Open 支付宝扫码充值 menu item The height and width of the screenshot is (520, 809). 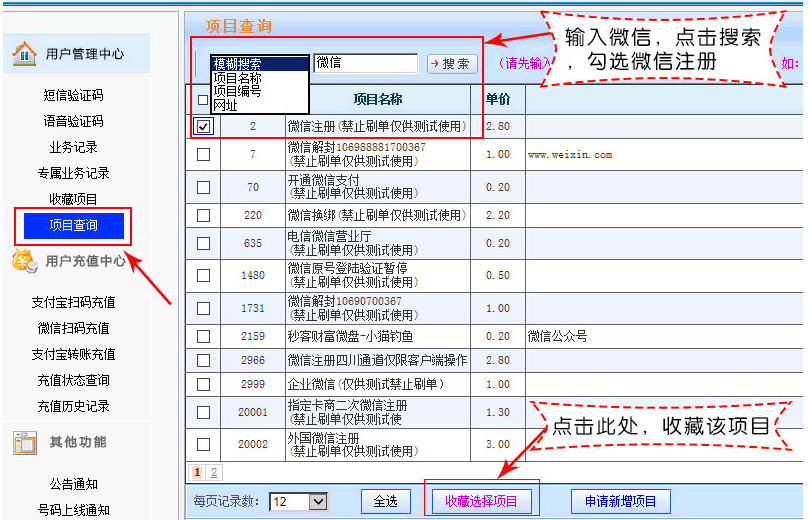coord(73,302)
